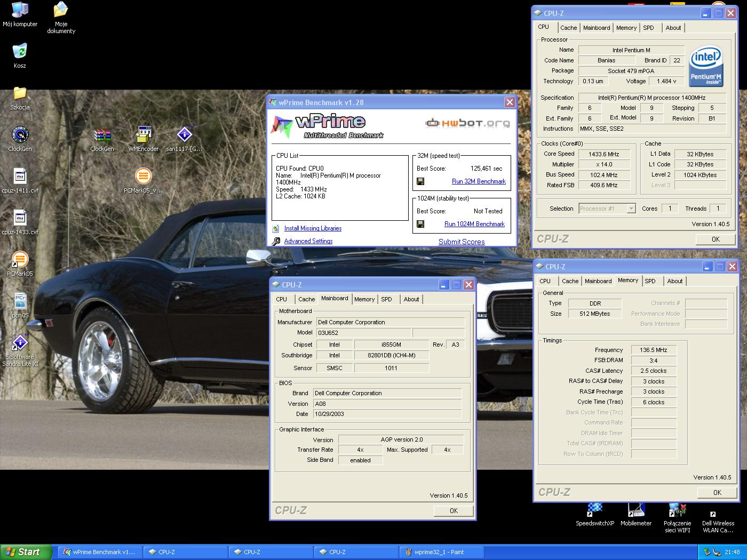This screenshot has height=560, width=747.
Task: Click the memory Size value 512 MBytes
Action: coord(595,314)
